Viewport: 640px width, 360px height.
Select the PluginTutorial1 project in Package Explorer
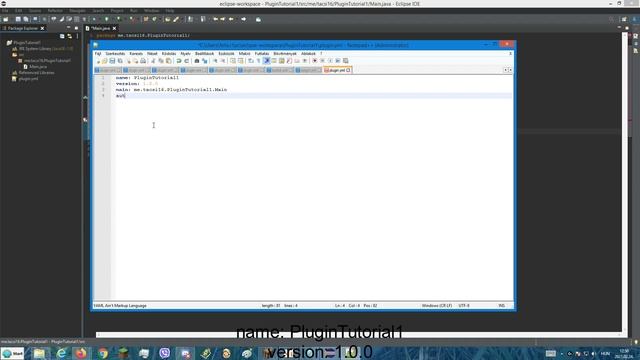(27, 42)
